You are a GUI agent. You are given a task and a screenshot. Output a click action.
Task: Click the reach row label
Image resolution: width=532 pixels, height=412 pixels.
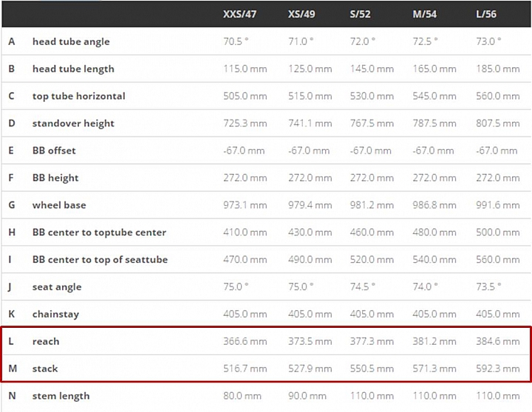46,341
